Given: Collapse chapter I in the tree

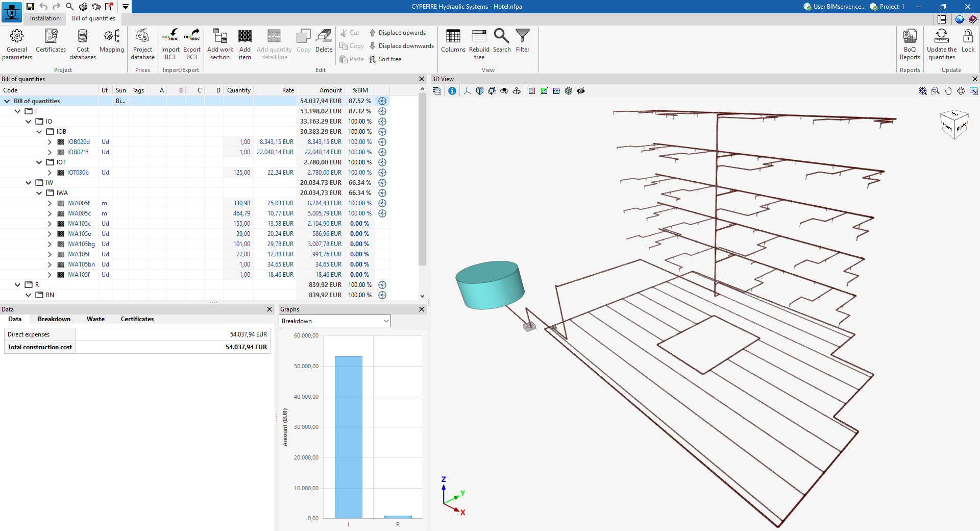Looking at the screenshot, I should point(18,111).
